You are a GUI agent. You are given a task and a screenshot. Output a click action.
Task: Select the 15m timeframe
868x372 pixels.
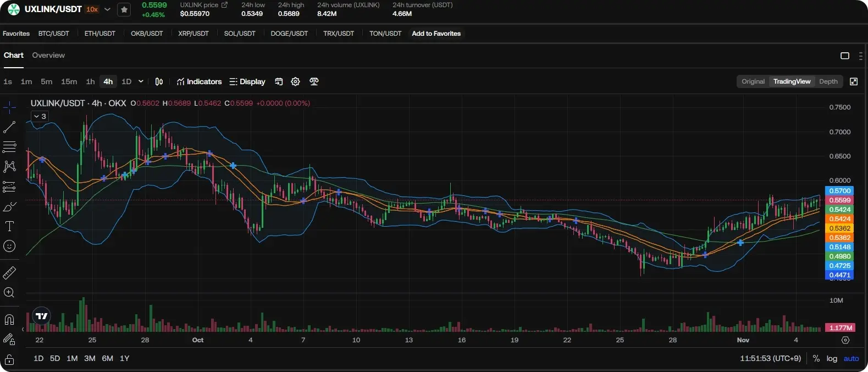[69, 81]
